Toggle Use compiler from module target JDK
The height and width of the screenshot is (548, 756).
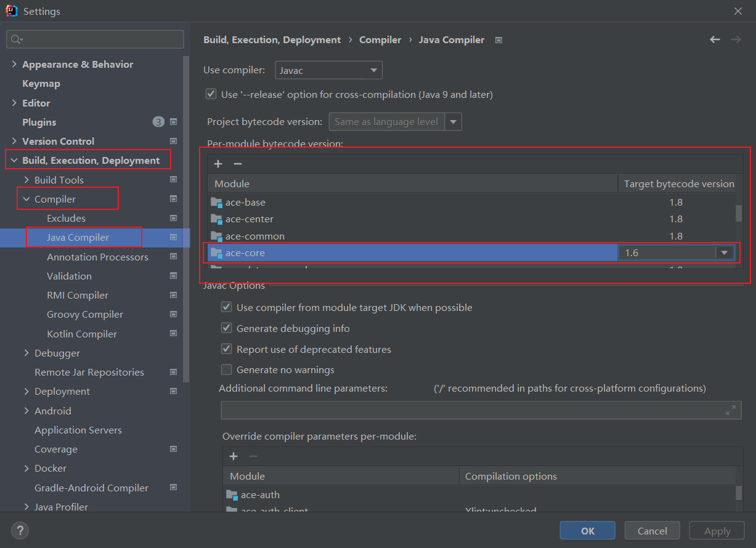pos(226,307)
